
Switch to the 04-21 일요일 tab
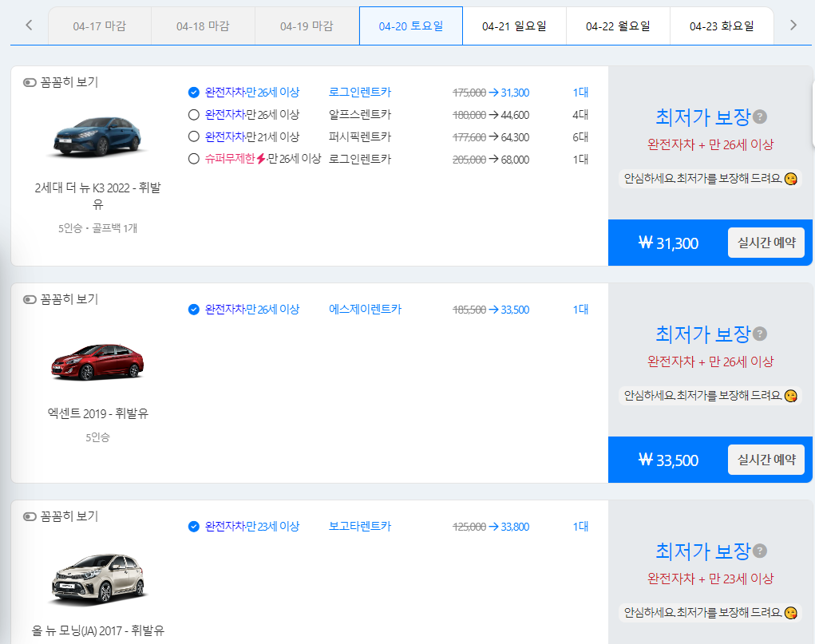514,26
